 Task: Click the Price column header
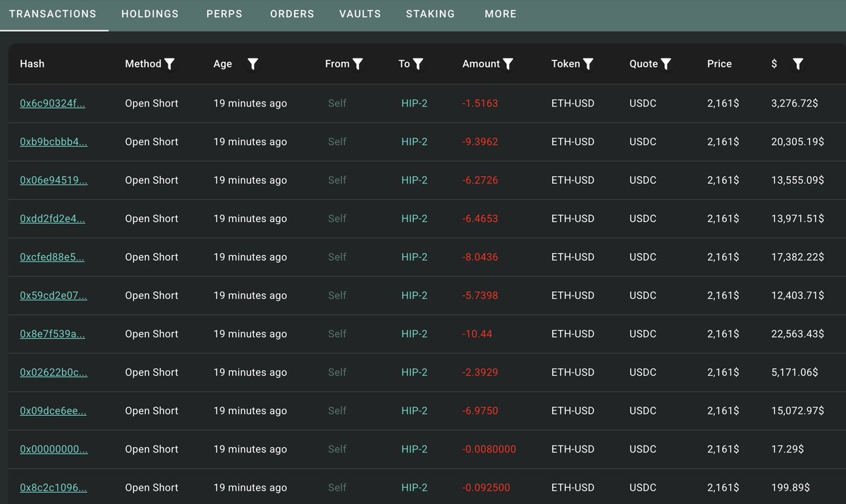tap(720, 64)
